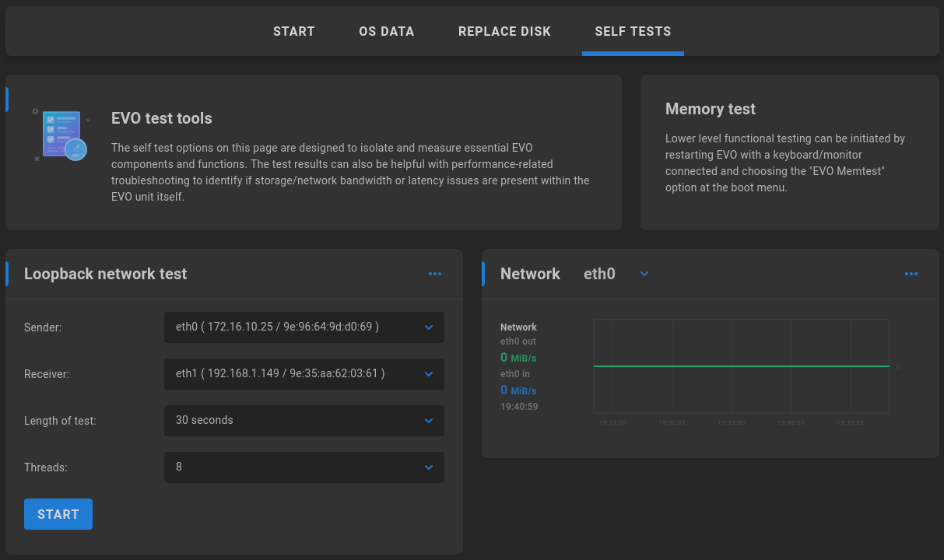Click the EVO test tools illustration
Image resolution: width=944 pixels, height=560 pixels.
pos(61,135)
